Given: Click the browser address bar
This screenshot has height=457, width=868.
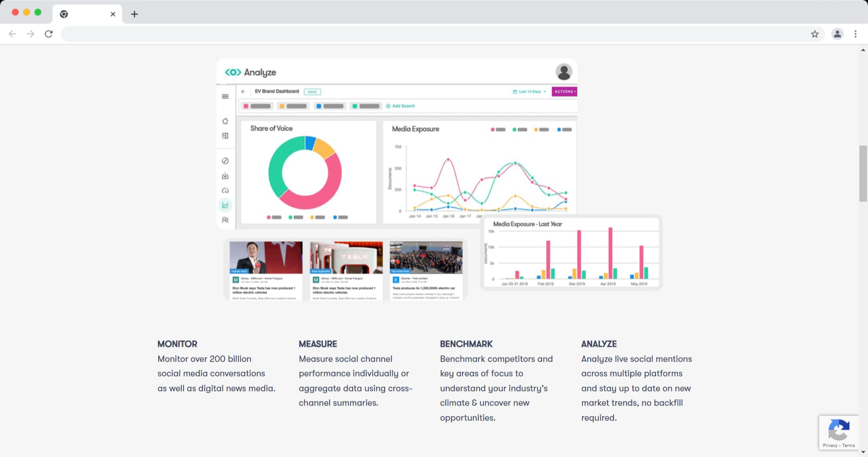Looking at the screenshot, I should pyautogui.click(x=434, y=34).
